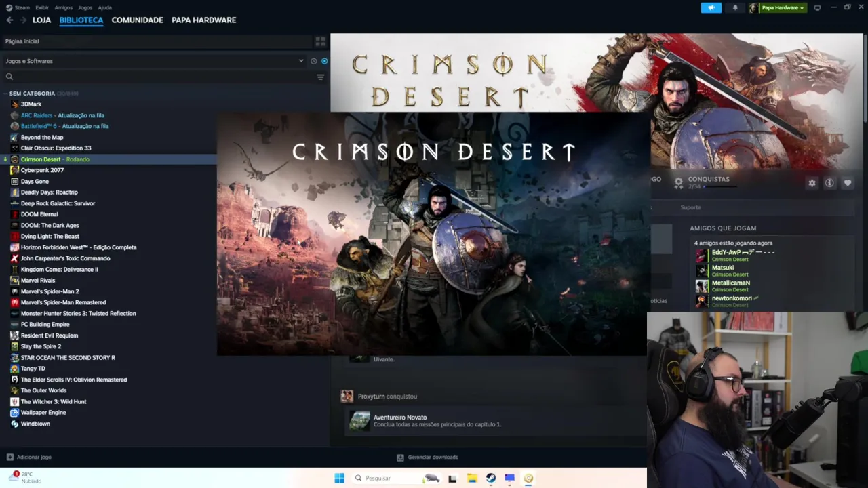Click Gerenciar downloads text

tap(433, 457)
